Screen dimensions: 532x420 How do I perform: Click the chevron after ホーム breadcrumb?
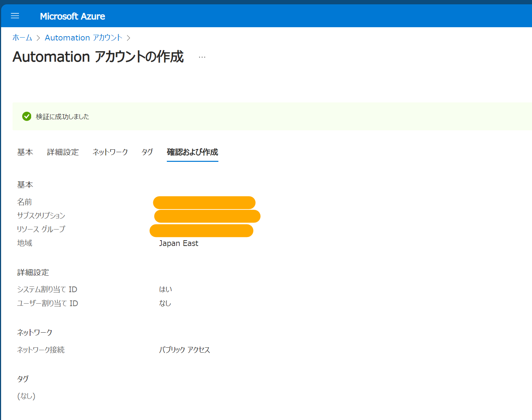pyautogui.click(x=38, y=38)
